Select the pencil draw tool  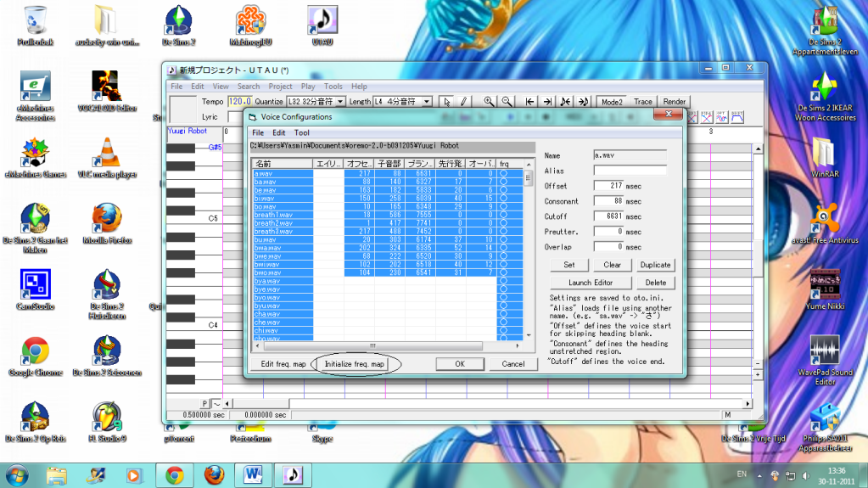pos(464,102)
